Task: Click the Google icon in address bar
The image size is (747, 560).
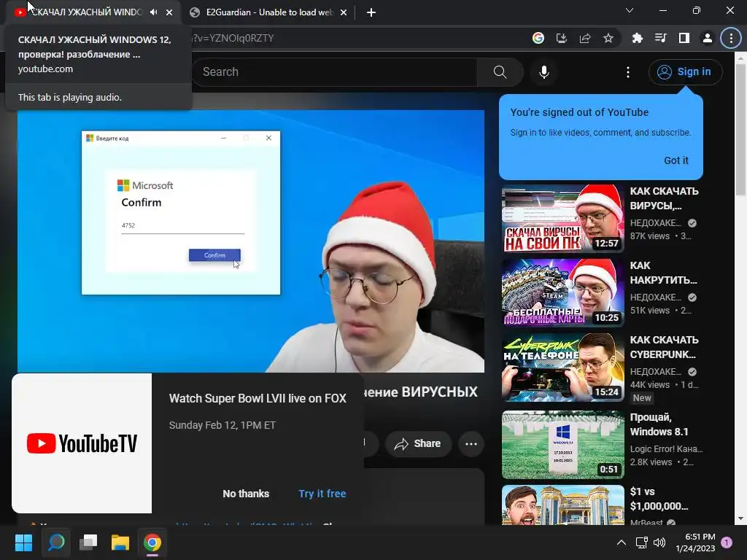Action: (538, 38)
